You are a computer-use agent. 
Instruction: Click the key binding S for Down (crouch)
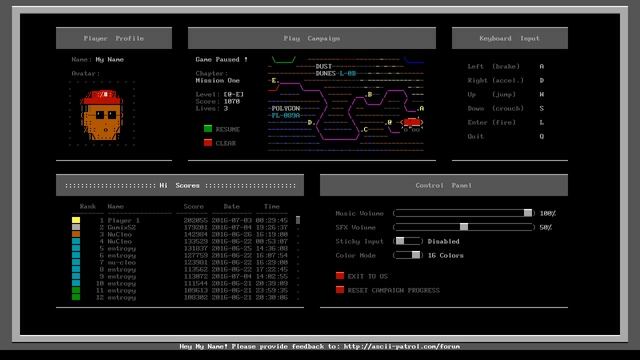click(x=542, y=109)
